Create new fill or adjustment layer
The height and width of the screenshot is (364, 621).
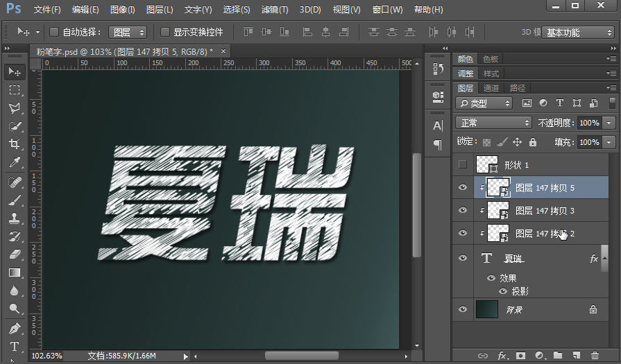click(x=539, y=355)
